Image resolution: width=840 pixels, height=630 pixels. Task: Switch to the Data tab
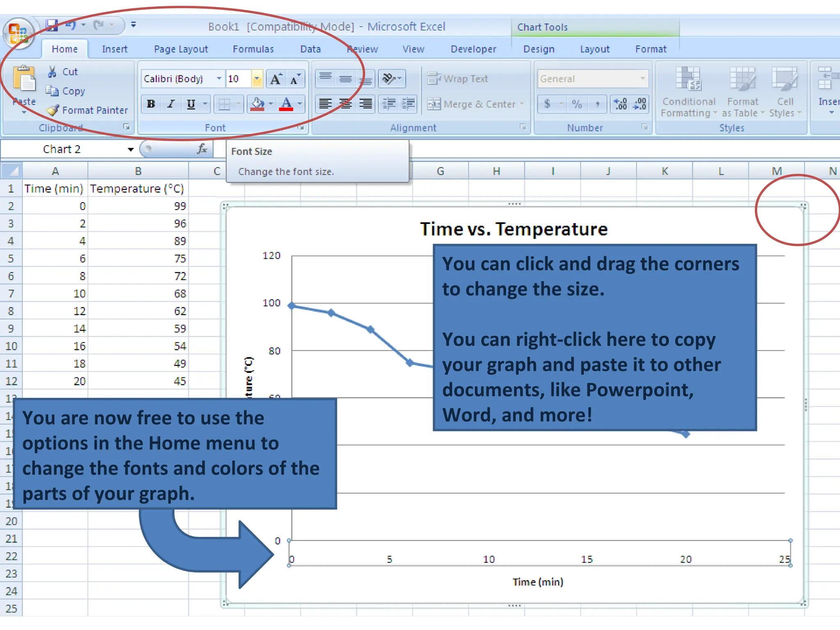310,49
